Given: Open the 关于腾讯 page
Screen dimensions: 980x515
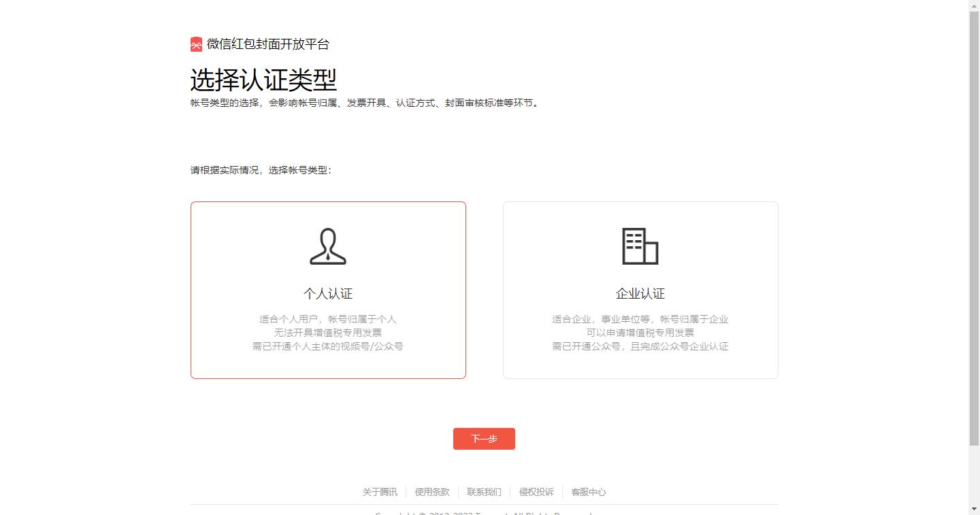Looking at the screenshot, I should [380, 492].
